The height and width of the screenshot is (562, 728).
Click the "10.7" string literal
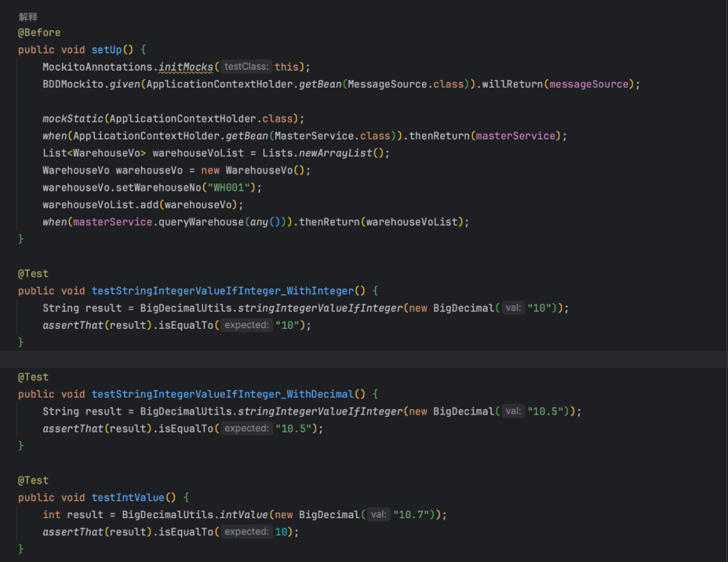[411, 515]
